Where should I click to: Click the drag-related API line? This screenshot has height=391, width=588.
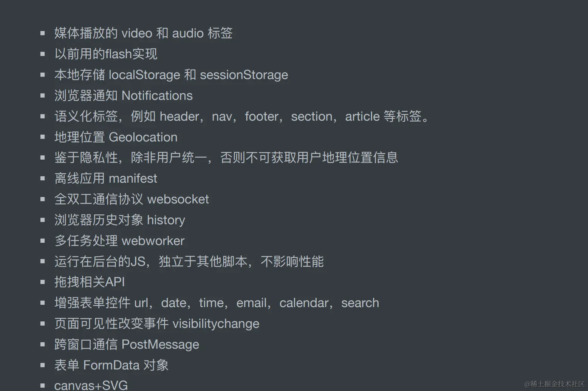point(90,282)
